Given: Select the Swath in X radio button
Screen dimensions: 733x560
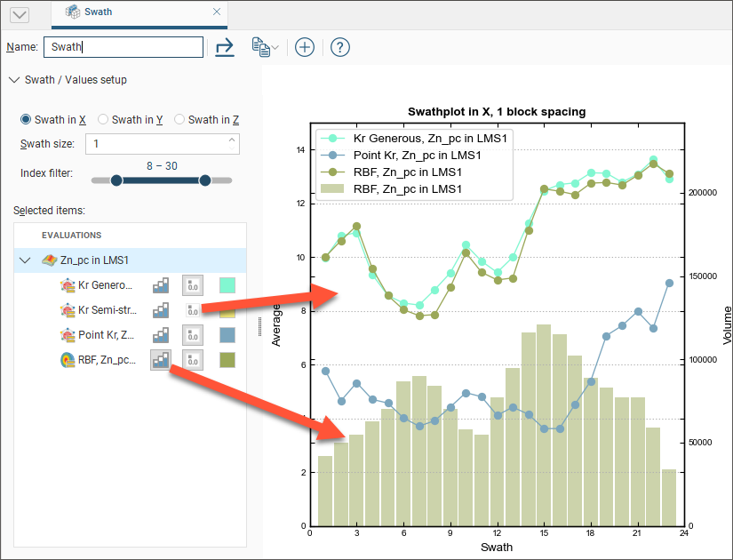Looking at the screenshot, I should [x=26, y=120].
